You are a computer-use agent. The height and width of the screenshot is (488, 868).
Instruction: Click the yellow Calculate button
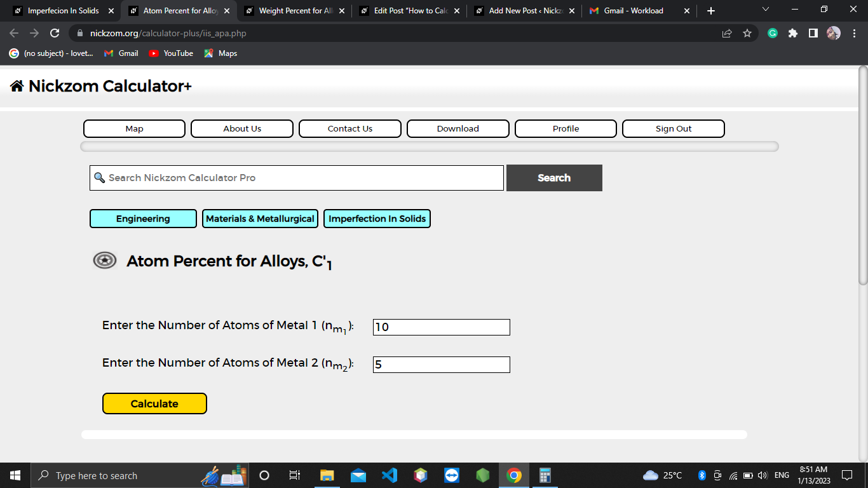point(154,403)
